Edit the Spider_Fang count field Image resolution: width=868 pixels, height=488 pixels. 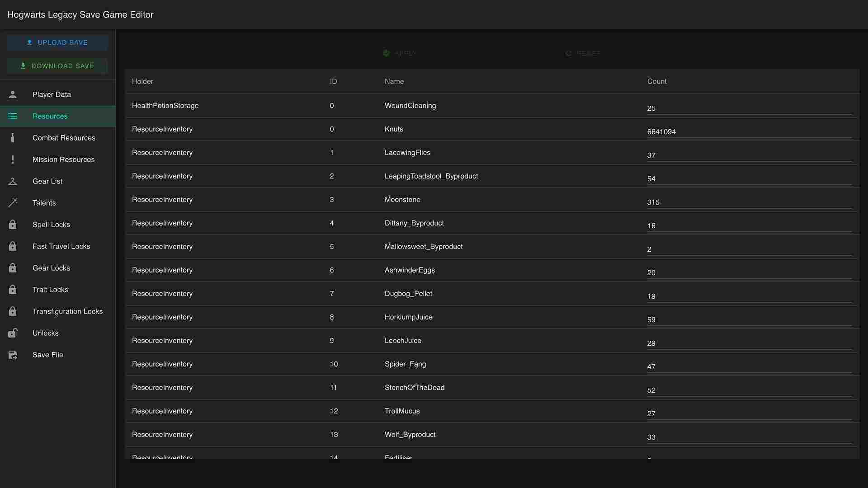point(749,366)
